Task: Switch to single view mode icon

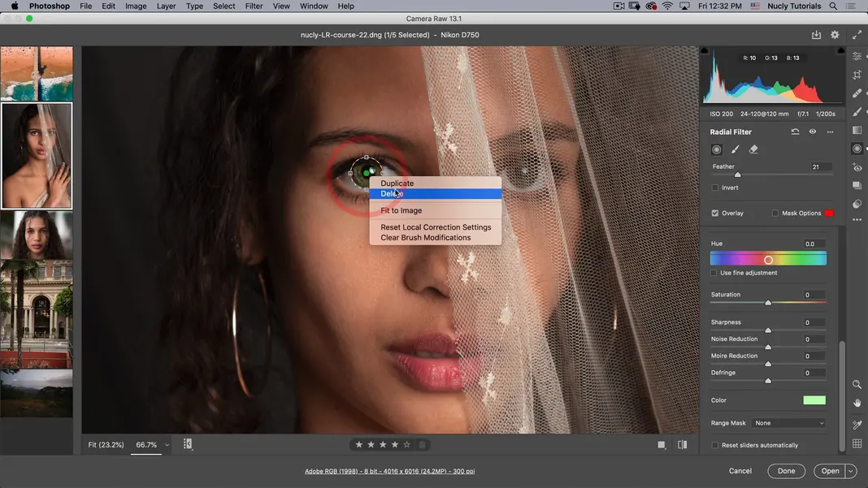Action: (662, 445)
